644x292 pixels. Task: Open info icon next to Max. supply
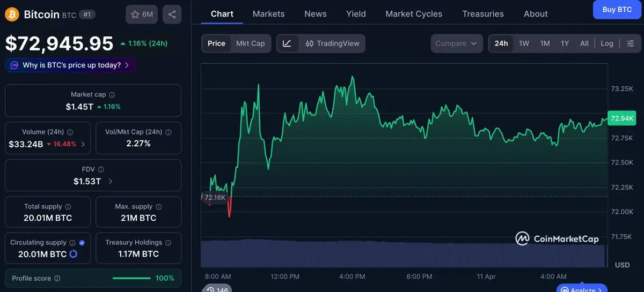(x=158, y=206)
